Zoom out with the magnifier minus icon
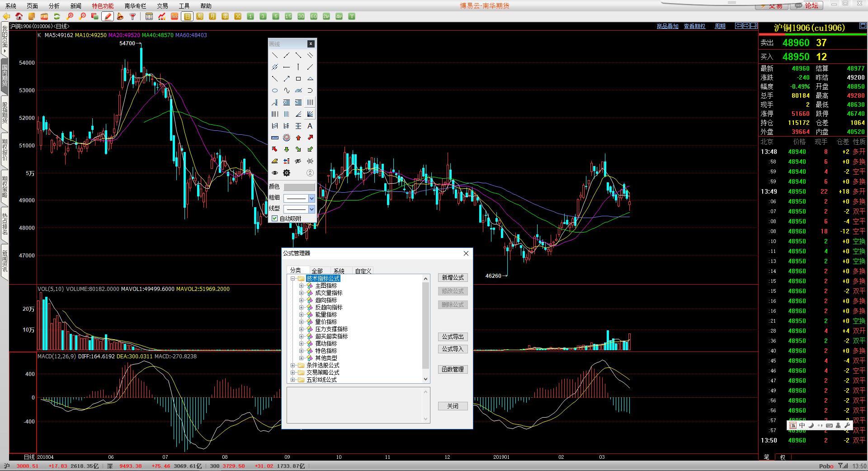 coord(82,16)
